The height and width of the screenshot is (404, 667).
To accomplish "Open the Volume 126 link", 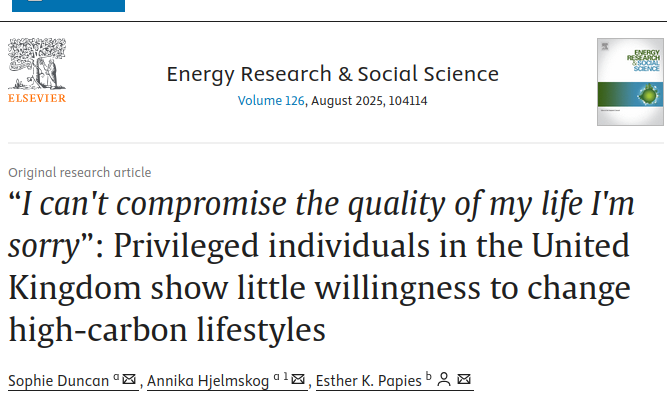I will click(x=271, y=101).
